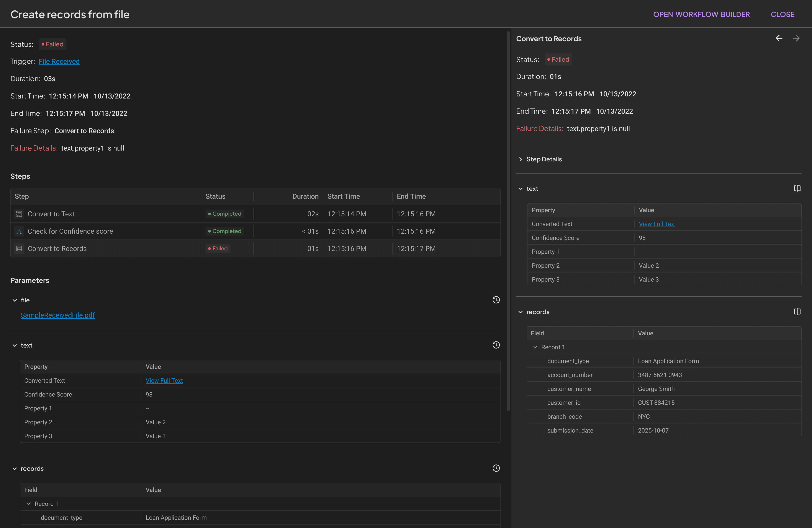
Task: Click the history icon beside the text parameter
Action: click(x=496, y=345)
